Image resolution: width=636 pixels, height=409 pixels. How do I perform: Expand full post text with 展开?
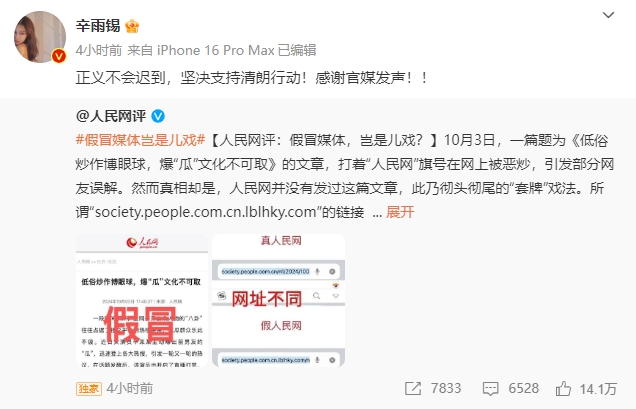pos(400,212)
